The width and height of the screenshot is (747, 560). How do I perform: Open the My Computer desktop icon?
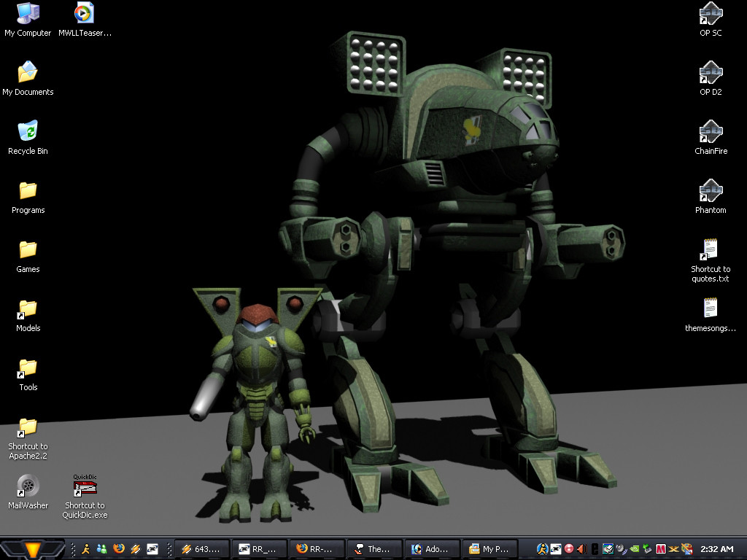(28, 20)
